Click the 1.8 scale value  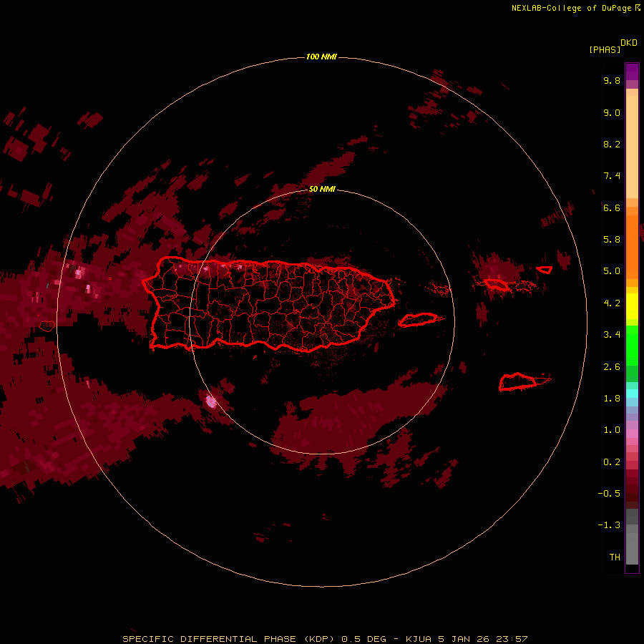coord(612,399)
